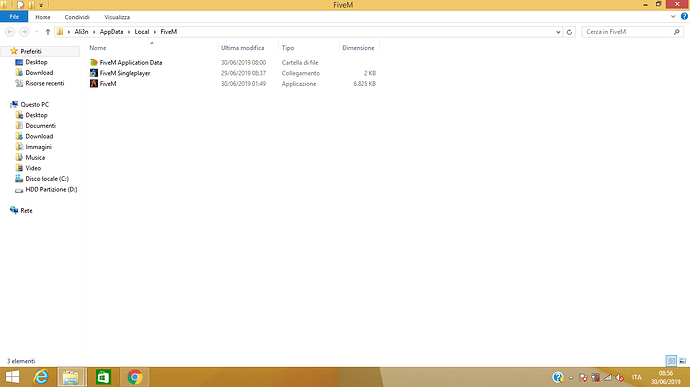Click the ITA language indicator
Image resolution: width=690 pixels, height=387 pixels.
[x=637, y=377]
